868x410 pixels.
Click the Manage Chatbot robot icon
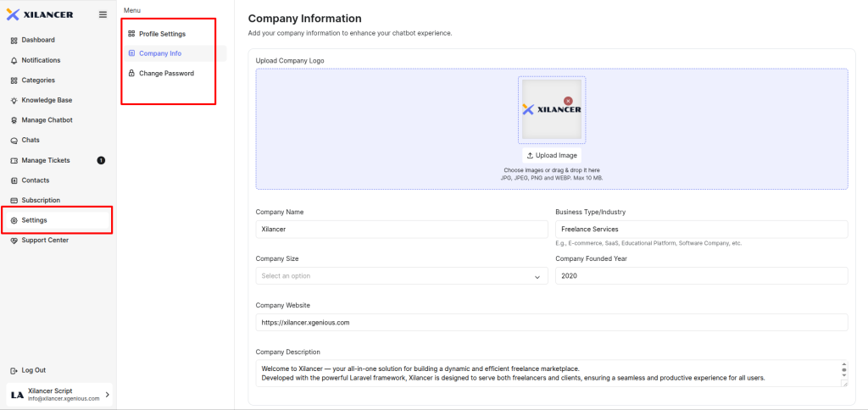[14, 120]
